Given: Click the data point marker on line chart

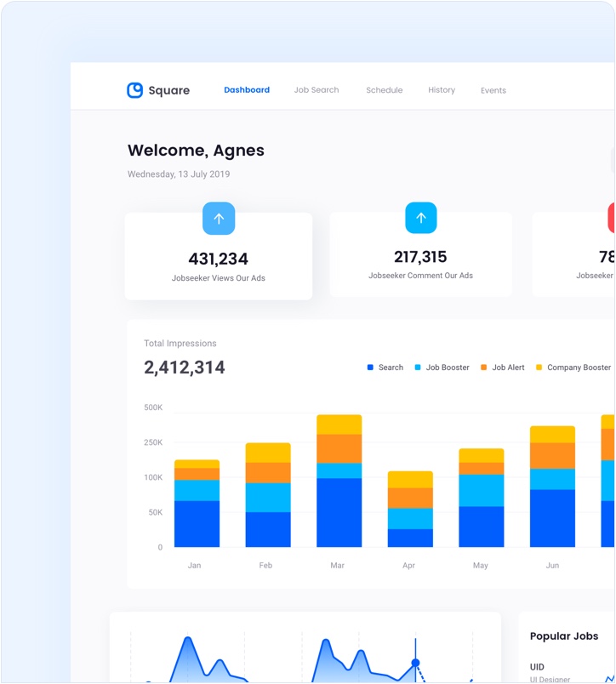Looking at the screenshot, I should tap(416, 662).
